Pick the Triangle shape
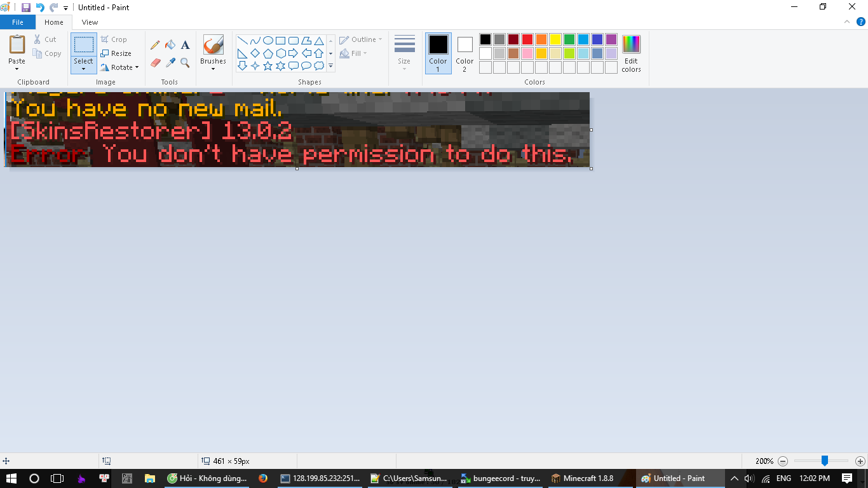Viewport: 868px width, 488px height. [318, 40]
